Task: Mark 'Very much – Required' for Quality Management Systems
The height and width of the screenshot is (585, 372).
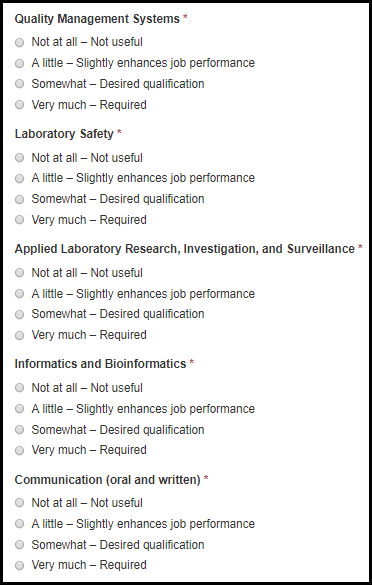Action: click(19, 105)
